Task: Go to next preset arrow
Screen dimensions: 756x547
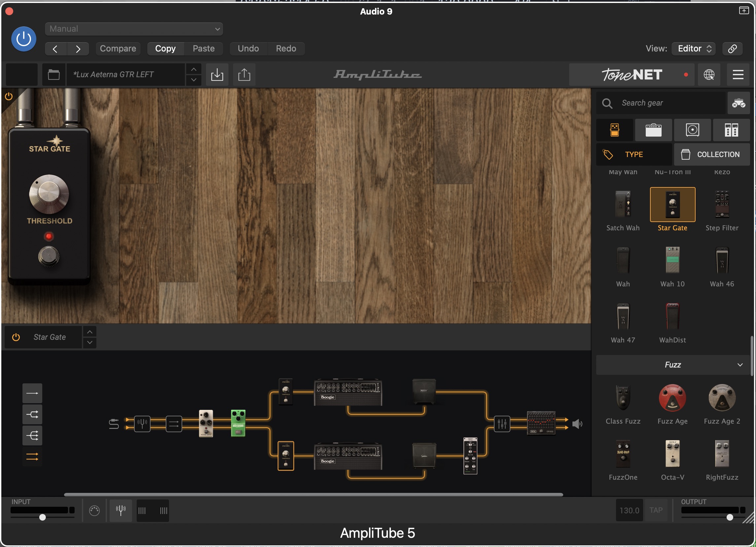Action: (x=78, y=49)
